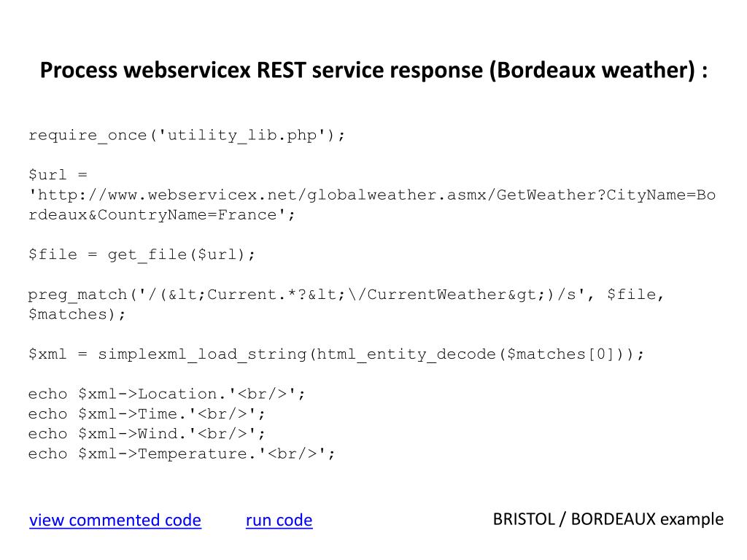Click the preg_match code line
Screen dimensions: 747x560
point(346,295)
